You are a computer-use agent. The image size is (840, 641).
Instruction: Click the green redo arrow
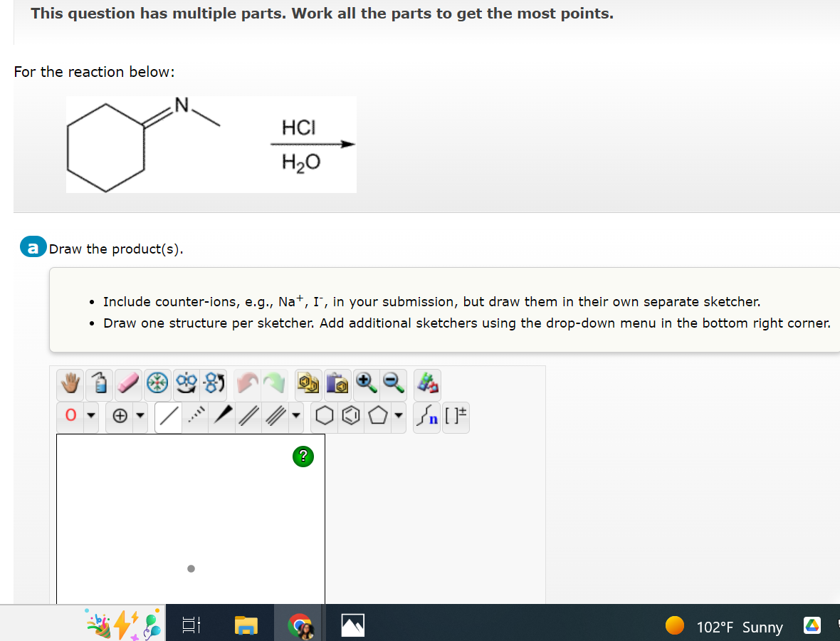[275, 384]
